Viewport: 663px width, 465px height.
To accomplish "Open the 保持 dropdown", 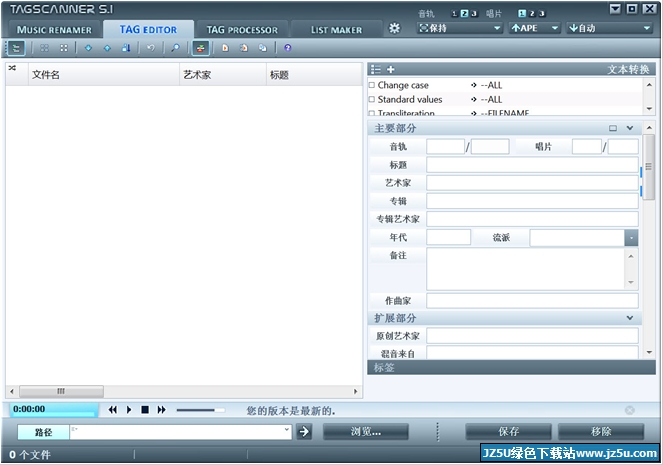I will pyautogui.click(x=460, y=28).
